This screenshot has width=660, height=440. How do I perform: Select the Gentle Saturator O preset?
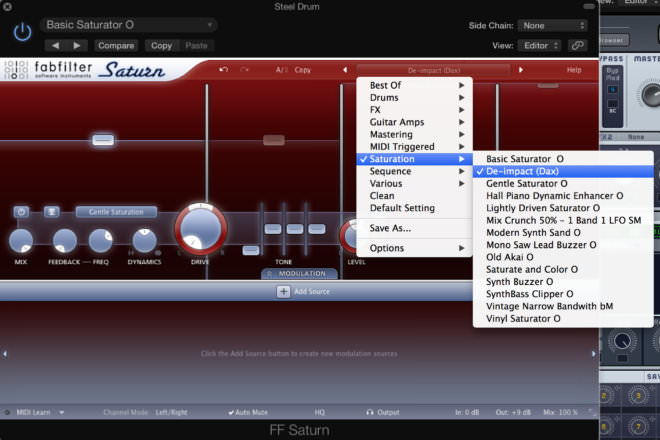(563, 184)
